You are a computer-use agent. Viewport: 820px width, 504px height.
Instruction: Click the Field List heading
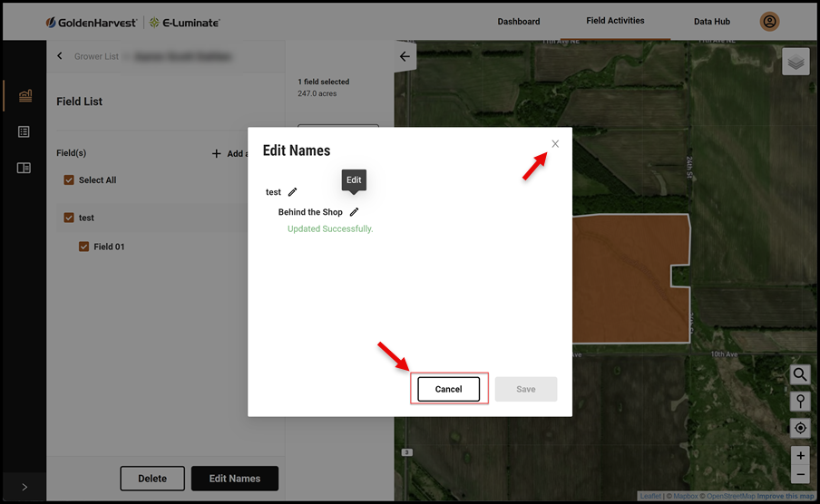(x=80, y=102)
